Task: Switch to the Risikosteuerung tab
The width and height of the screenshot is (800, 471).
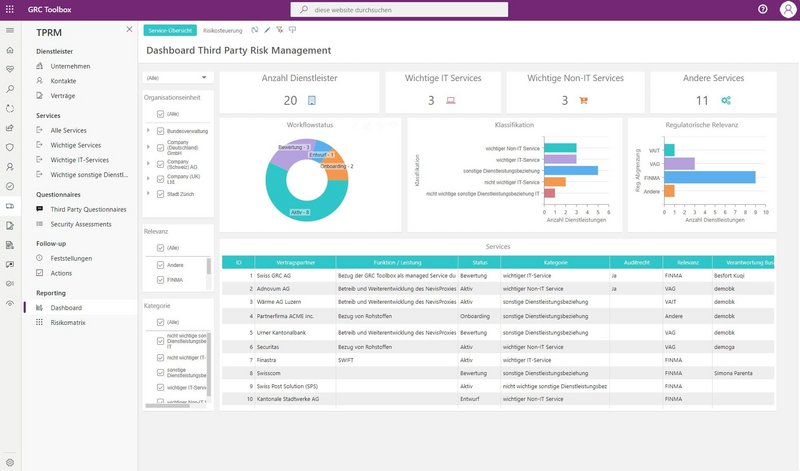Action: [222, 30]
